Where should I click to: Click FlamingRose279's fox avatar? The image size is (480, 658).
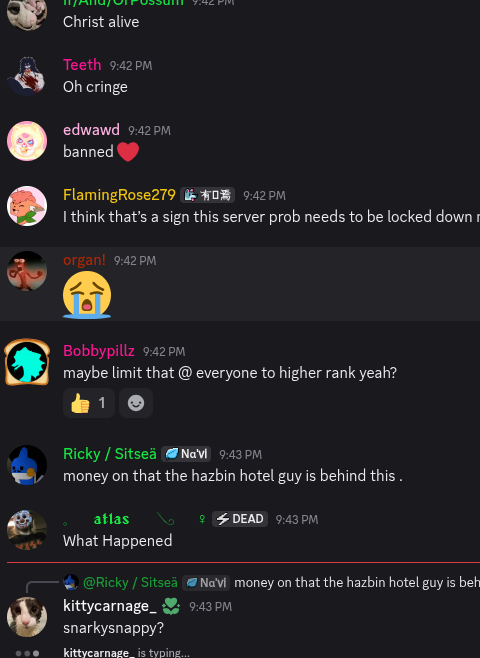click(27, 206)
